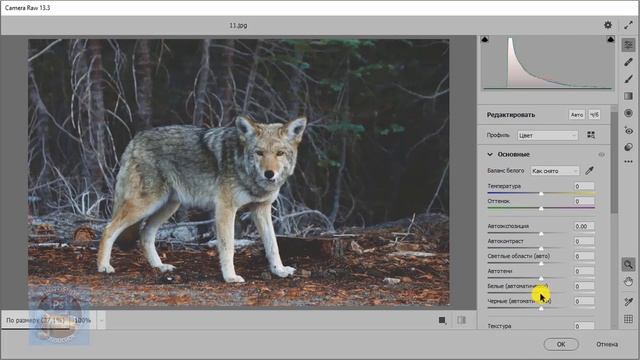Viewport: 640px width, 360px height.
Task: Edit the Автотени value field
Action: click(584, 271)
